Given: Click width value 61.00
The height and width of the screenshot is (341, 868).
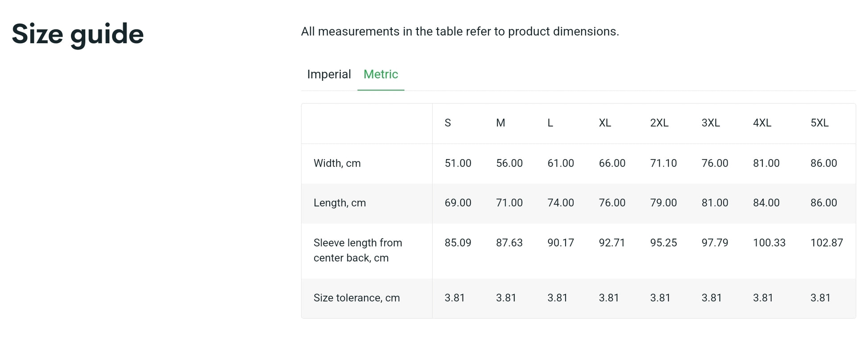Looking at the screenshot, I should (x=561, y=164).
